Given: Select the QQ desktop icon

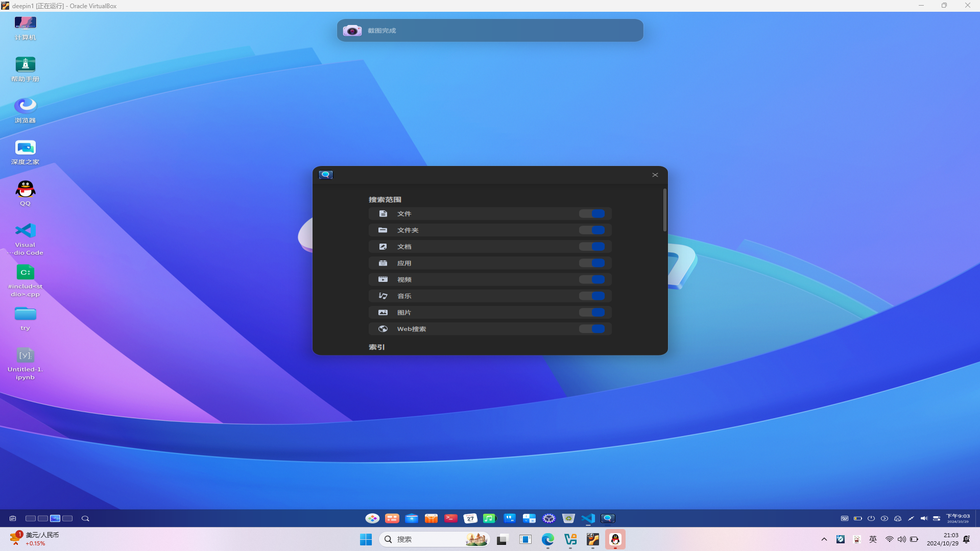Looking at the screenshot, I should [x=25, y=194].
